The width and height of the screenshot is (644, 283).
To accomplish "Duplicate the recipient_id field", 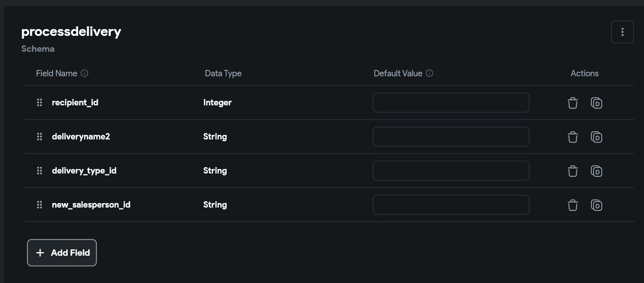I will pos(596,103).
